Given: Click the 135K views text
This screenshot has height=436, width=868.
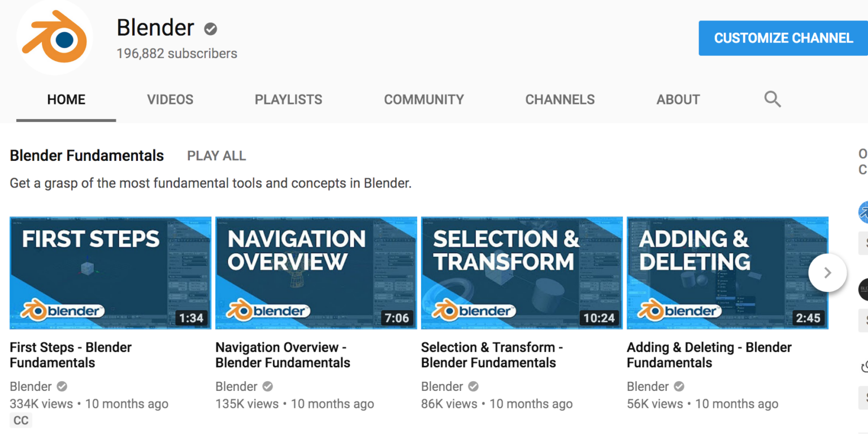Looking at the screenshot, I should point(247,404).
